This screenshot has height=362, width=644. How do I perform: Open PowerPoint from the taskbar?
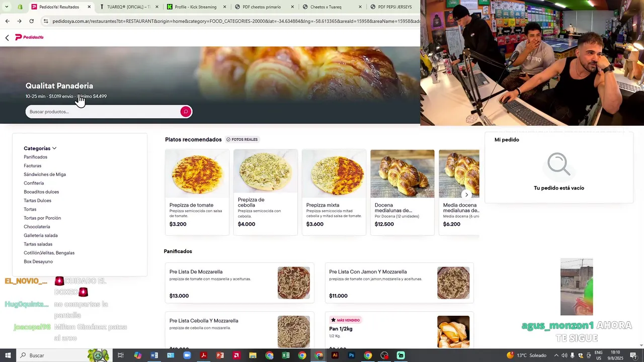(220, 355)
